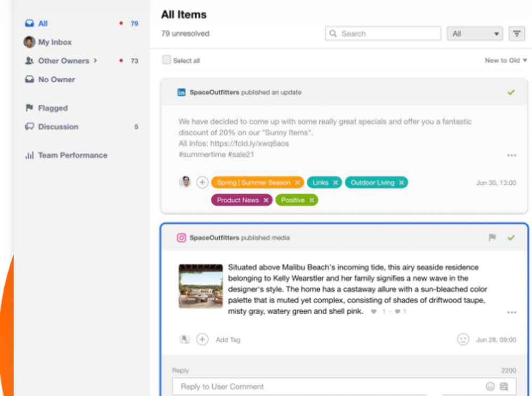The height and width of the screenshot is (396, 532).
Task: Click the Team Performance chart icon
Action: point(29,155)
